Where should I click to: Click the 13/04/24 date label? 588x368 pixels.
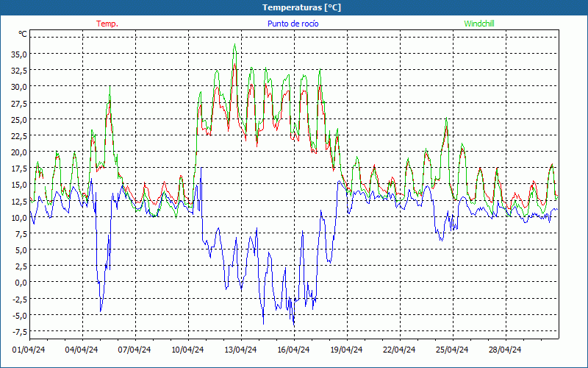click(240, 350)
